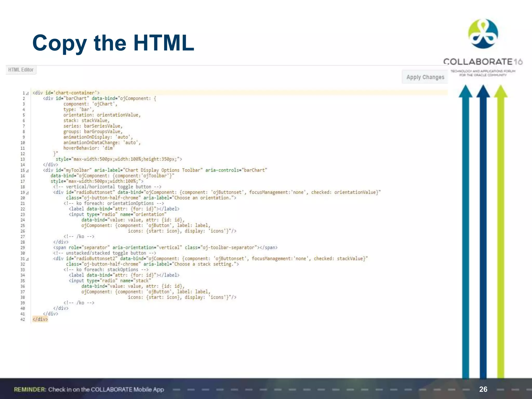Click the "groups: barGroupsValue," line
Screen dimensions: 532x399
pos(93,131)
